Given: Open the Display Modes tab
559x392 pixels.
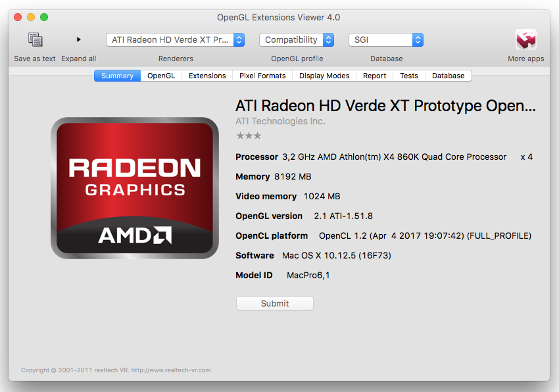Looking at the screenshot, I should coord(324,76).
